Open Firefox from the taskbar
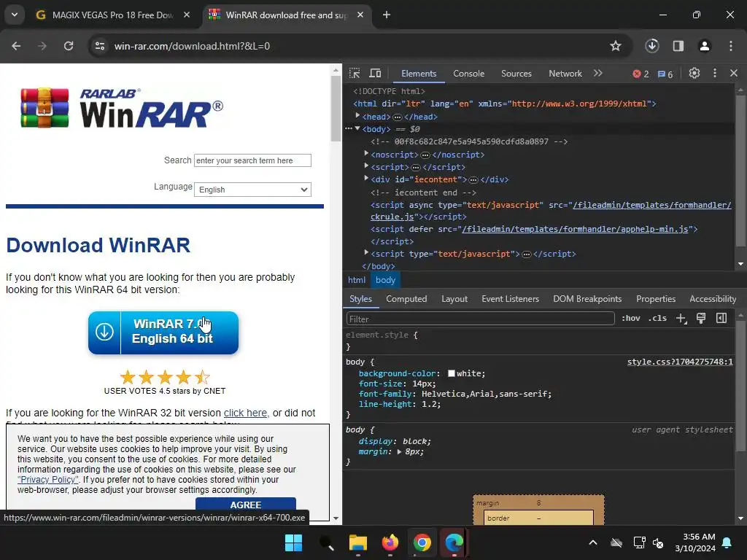 [x=390, y=542]
